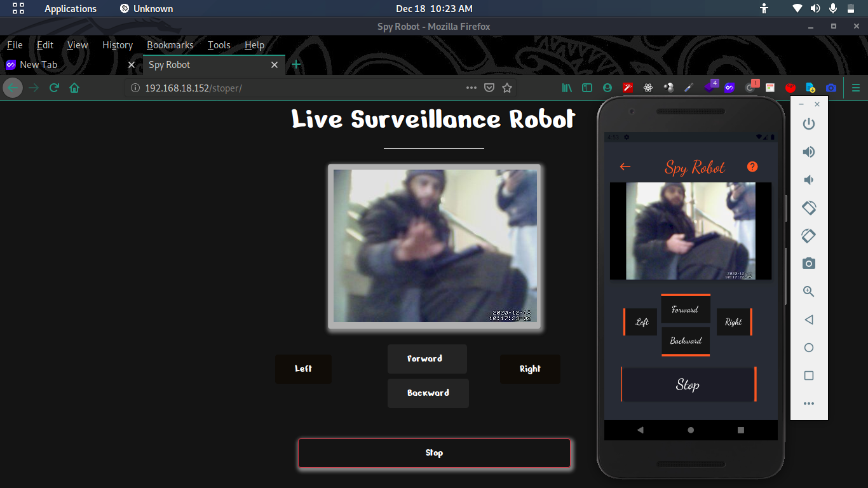Image resolution: width=868 pixels, height=488 pixels.
Task: Tap Android recents square on phone screen
Action: [741, 430]
